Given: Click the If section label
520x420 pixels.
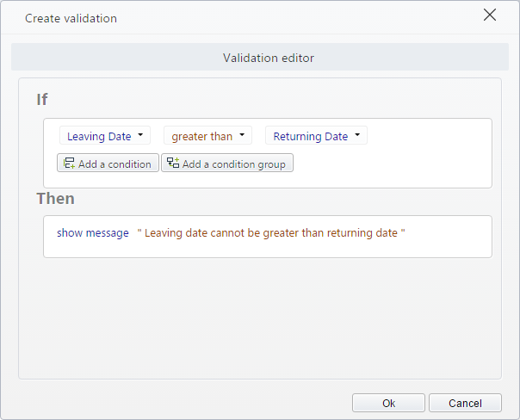Looking at the screenshot, I should pos(42,100).
